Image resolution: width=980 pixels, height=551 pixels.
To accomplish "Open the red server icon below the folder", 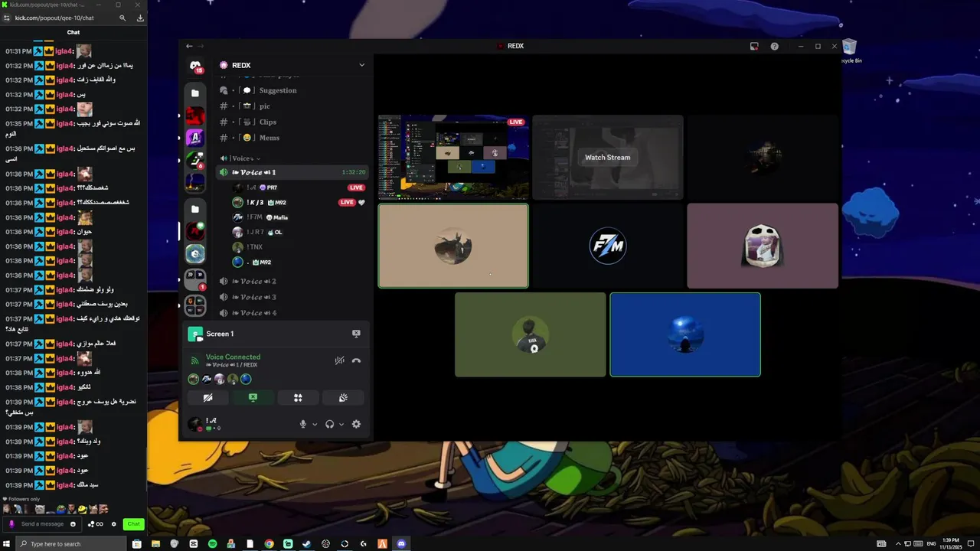I will point(195,116).
